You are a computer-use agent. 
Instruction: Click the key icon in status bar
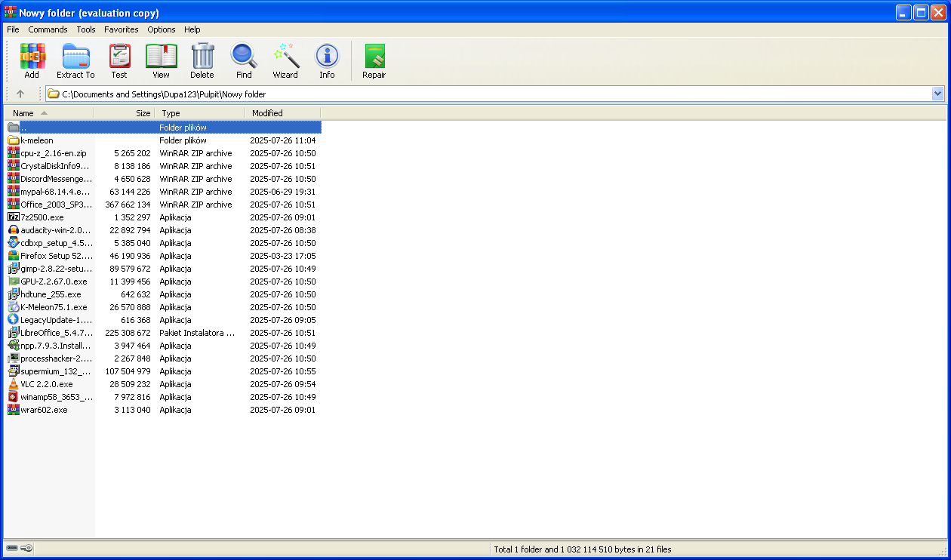point(27,549)
